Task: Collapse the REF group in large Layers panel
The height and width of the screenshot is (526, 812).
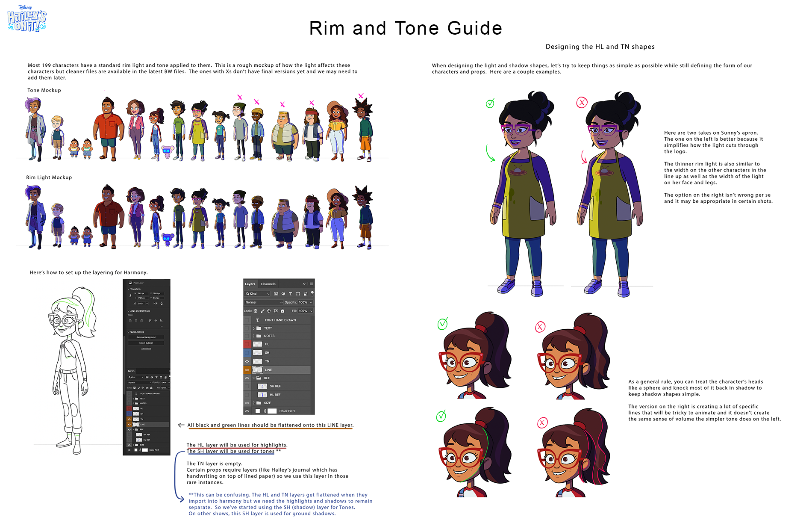Action: tap(254, 378)
